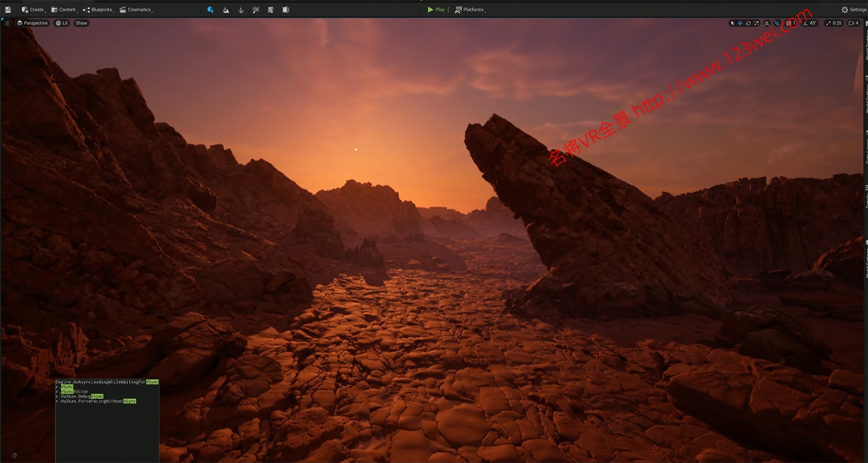Switch to Foliage mode
This screenshot has width=868, height=463.
tap(241, 9)
